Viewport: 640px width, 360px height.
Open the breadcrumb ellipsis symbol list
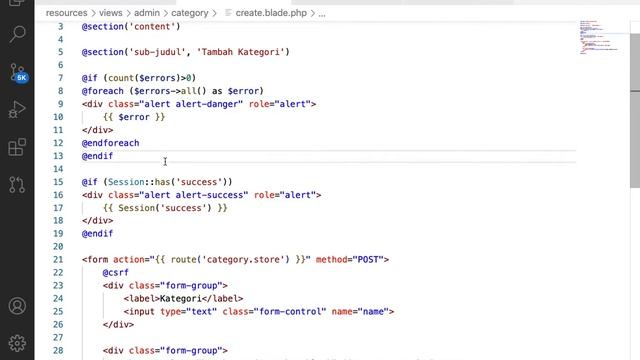[322, 13]
